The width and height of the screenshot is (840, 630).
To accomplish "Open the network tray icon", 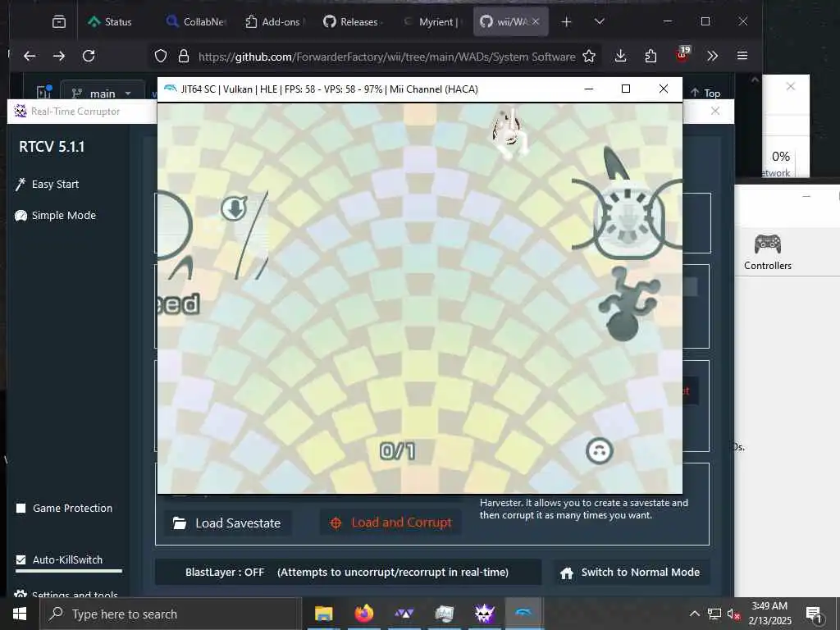I will [714, 614].
